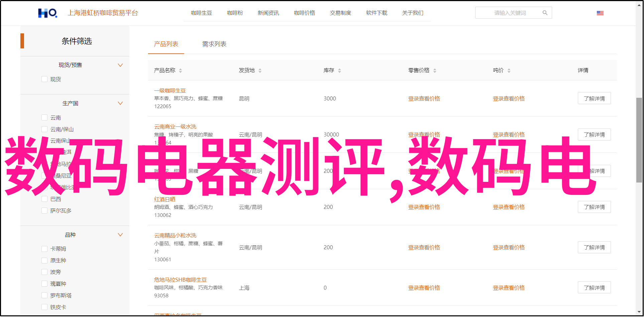Viewport: 644px width, 317px height.
Task: Click retail 登录查看价格 for 红酒日晒
Action: 424,207
